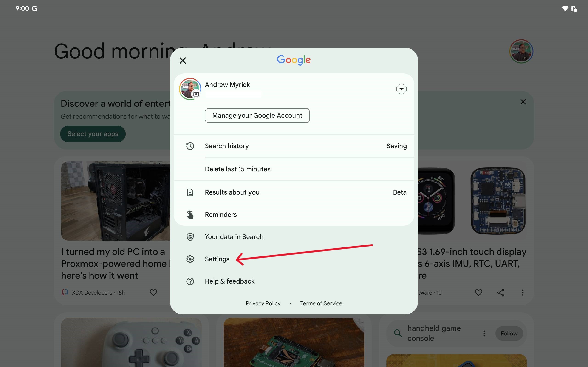Expand the Terms of Service link
This screenshot has width=588, height=367.
click(321, 303)
